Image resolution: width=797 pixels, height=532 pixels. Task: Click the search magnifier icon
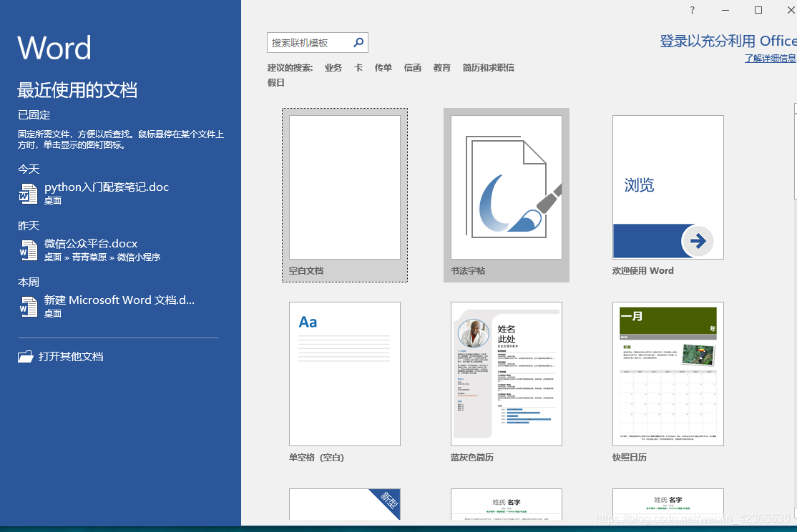tap(358, 42)
